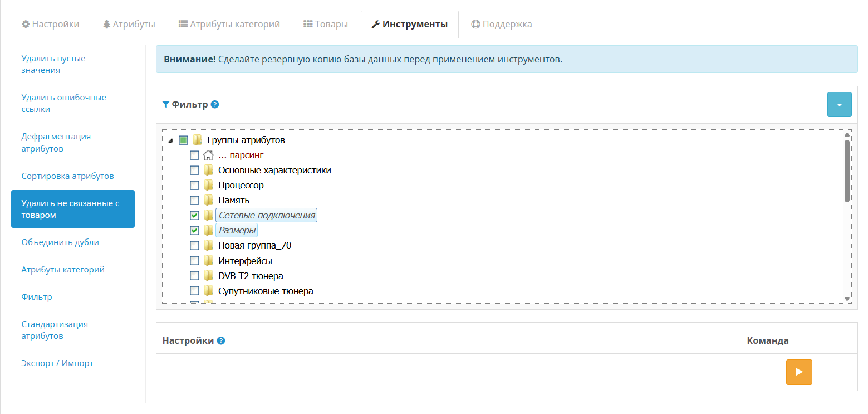The height and width of the screenshot is (414, 868).
Task: Click the folder icon of Интерфейсы
Action: [x=209, y=260]
